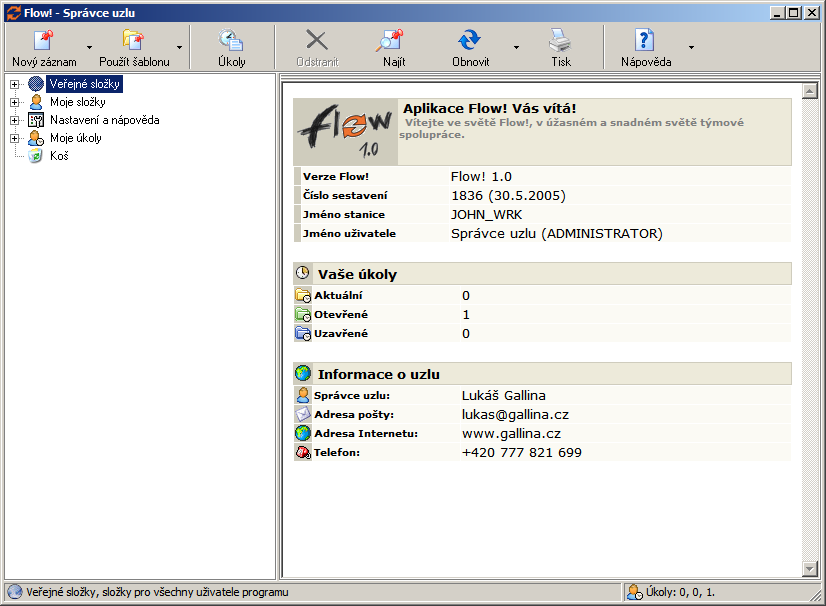Expand the Nastavení a nápověda node

point(15,120)
